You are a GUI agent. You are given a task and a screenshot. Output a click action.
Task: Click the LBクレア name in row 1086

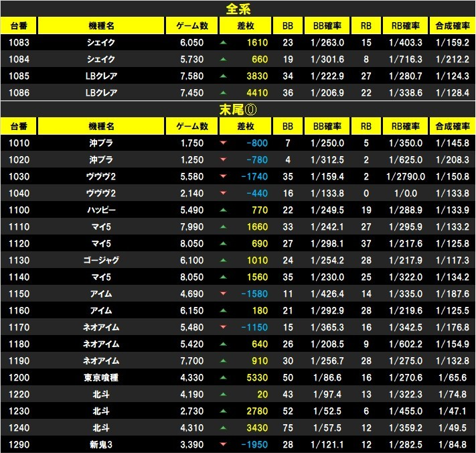point(101,92)
